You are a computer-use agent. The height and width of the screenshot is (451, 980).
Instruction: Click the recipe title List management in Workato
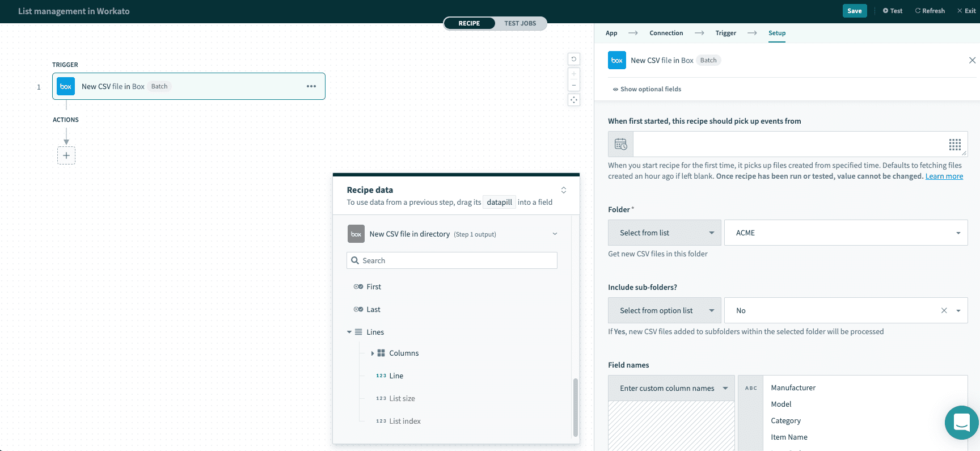[x=74, y=11]
